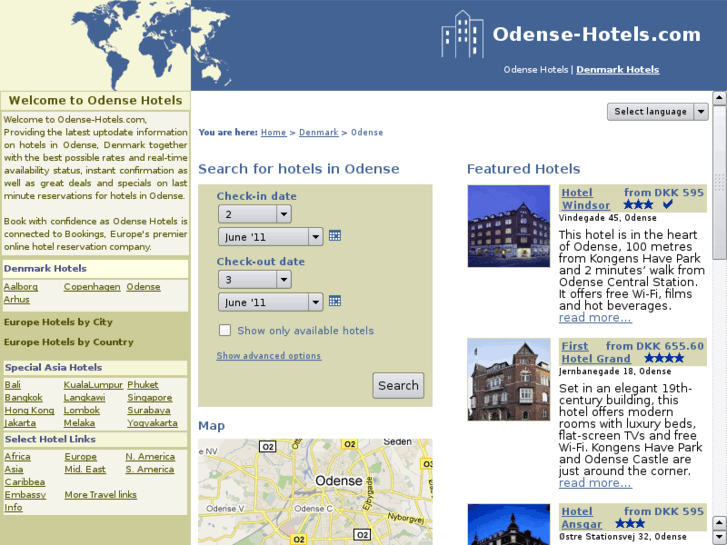Click the Odense-Hotels.com building logo
Screen dimensions: 727x545
tap(462, 34)
